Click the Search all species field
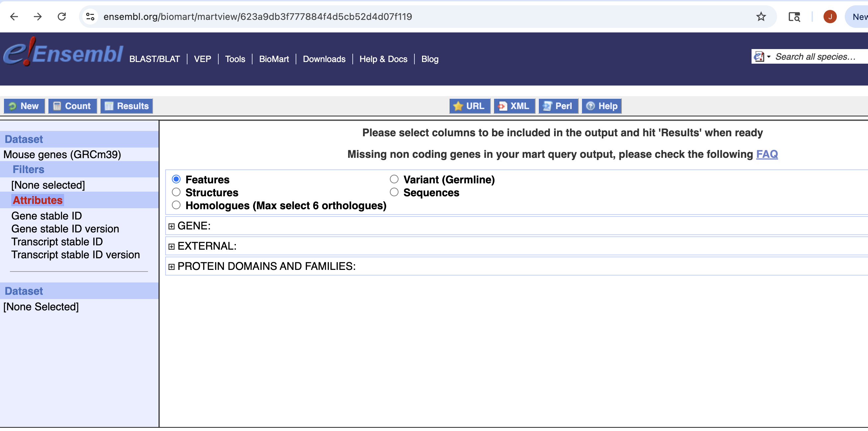The height and width of the screenshot is (431, 868). click(x=816, y=57)
